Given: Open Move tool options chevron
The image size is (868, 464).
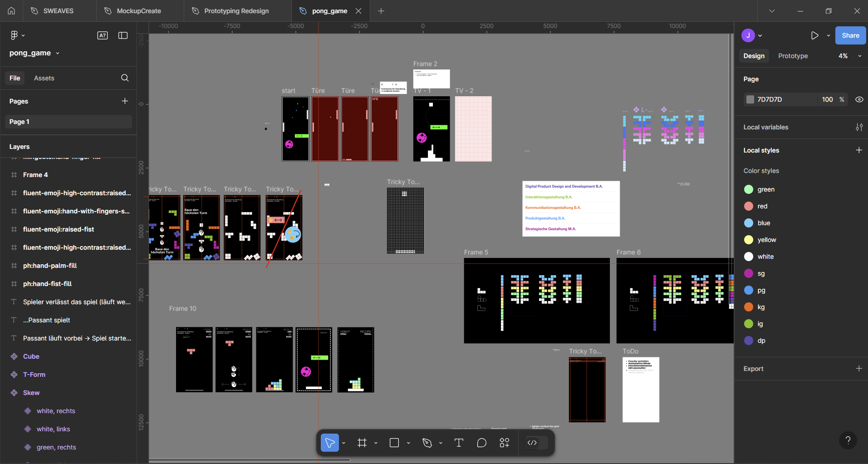Looking at the screenshot, I should pyautogui.click(x=343, y=443).
